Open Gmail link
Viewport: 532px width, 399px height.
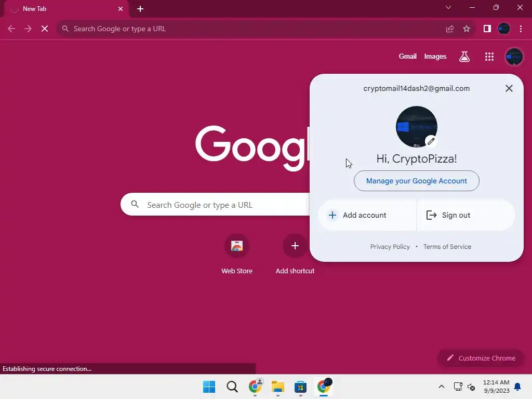click(407, 57)
